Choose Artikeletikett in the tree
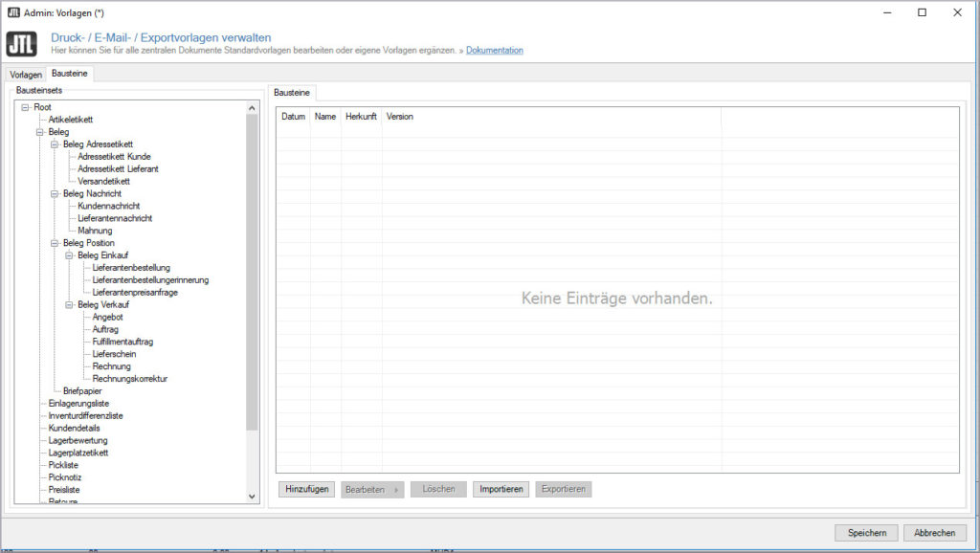 pyautogui.click(x=71, y=120)
